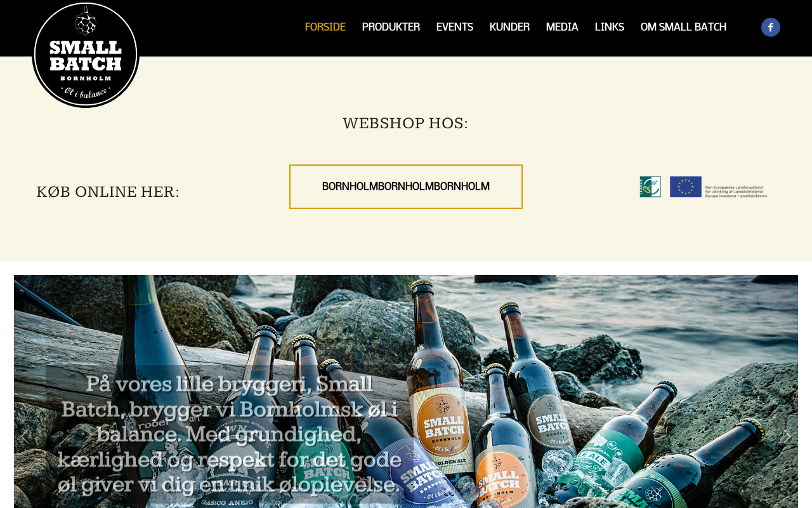Click the KØB ONLINE HER heading

point(108,192)
